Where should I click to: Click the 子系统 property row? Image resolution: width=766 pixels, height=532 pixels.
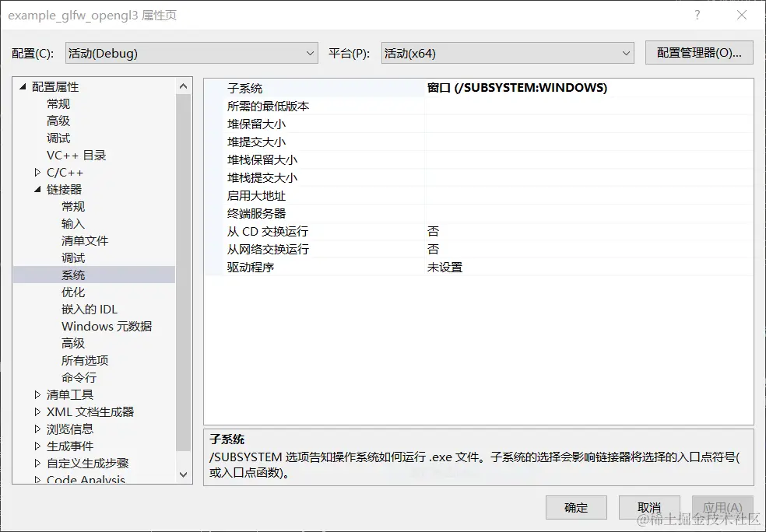click(x=479, y=88)
